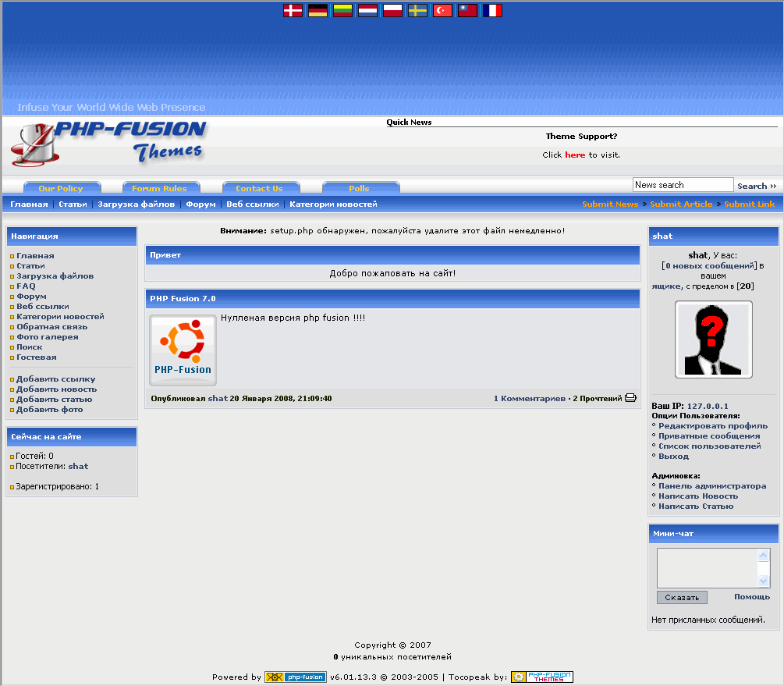Open Панель администратора
784x686 pixels.
(712, 486)
